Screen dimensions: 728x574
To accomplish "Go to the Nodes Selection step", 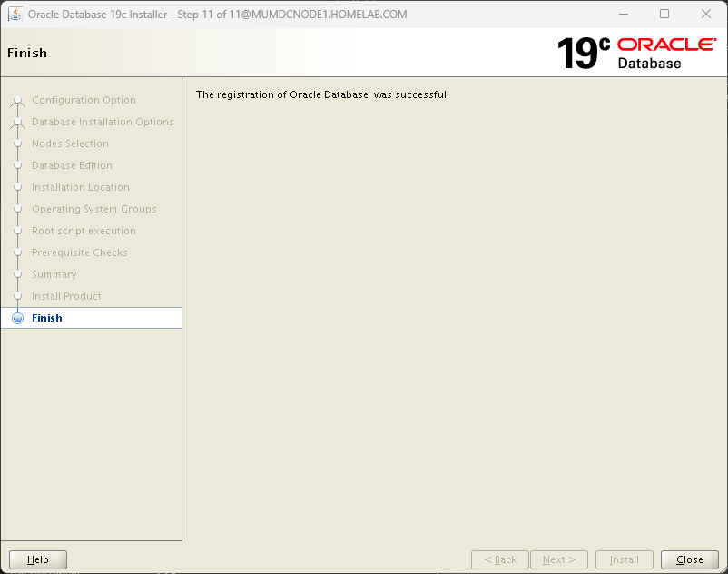I will [70, 144].
